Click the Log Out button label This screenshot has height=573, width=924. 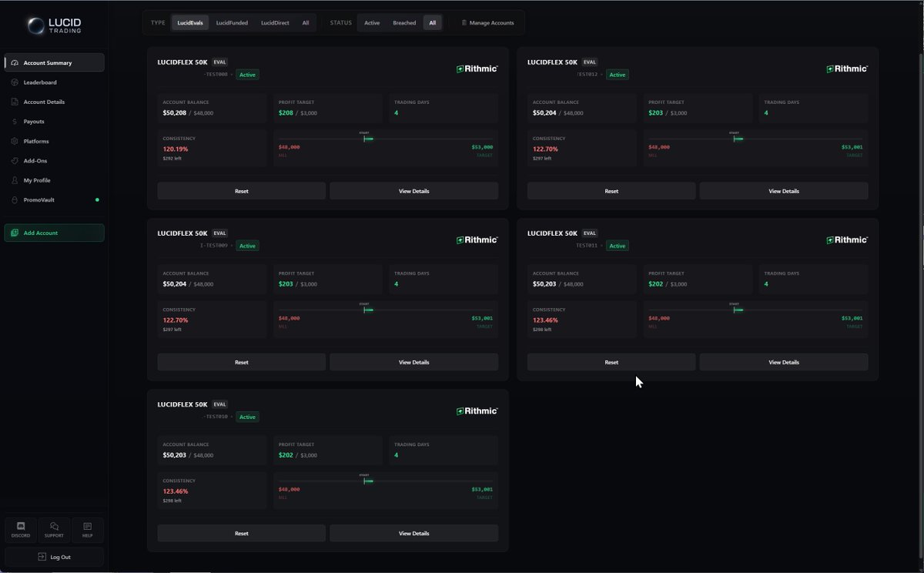(x=60, y=557)
